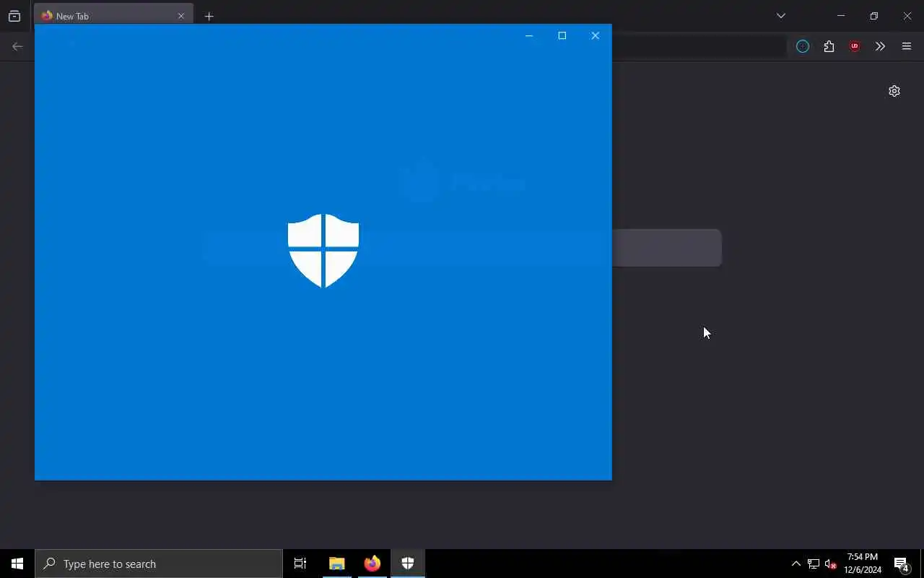Screen dimensions: 924x578
Task: Maximize the Windows Security window
Action: click(562, 35)
